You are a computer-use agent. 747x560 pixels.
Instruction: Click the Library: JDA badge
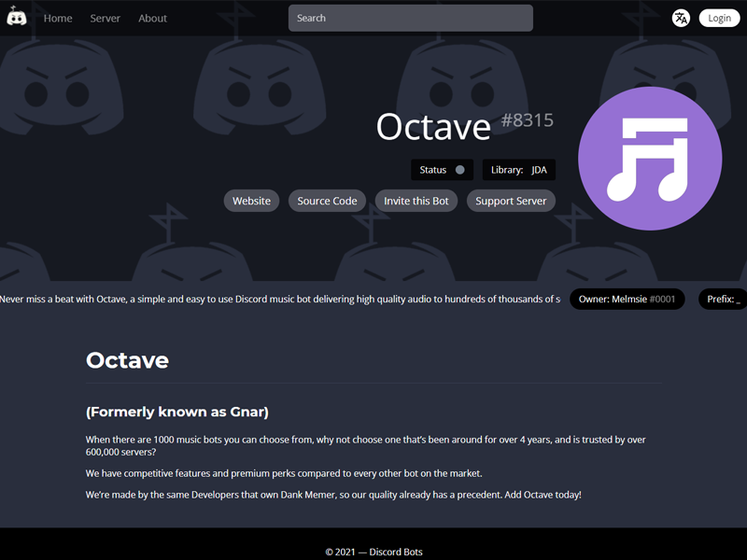[519, 170]
